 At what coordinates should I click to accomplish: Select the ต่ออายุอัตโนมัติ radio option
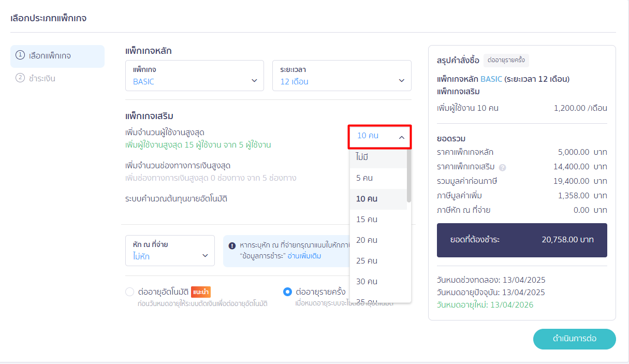130,292
